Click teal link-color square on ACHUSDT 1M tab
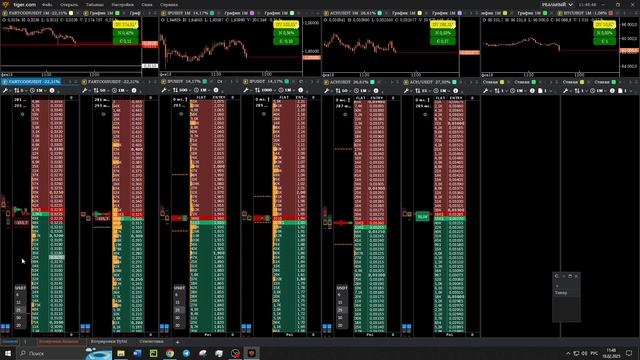 click(380, 13)
